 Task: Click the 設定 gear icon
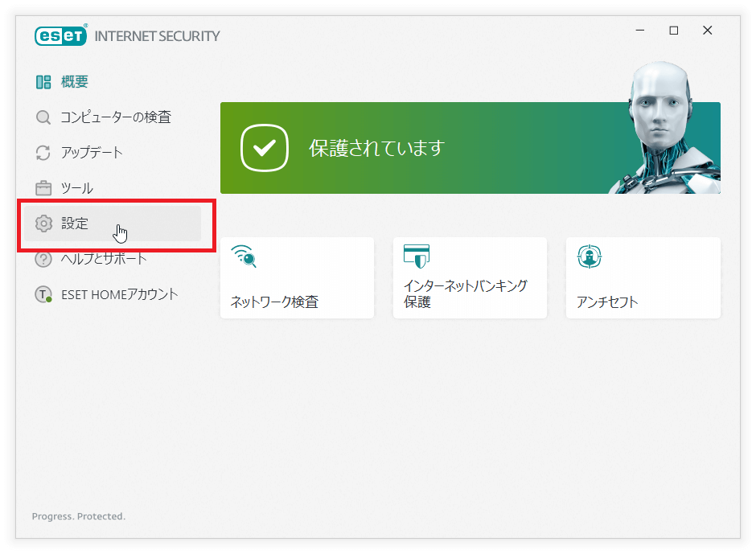point(43,224)
